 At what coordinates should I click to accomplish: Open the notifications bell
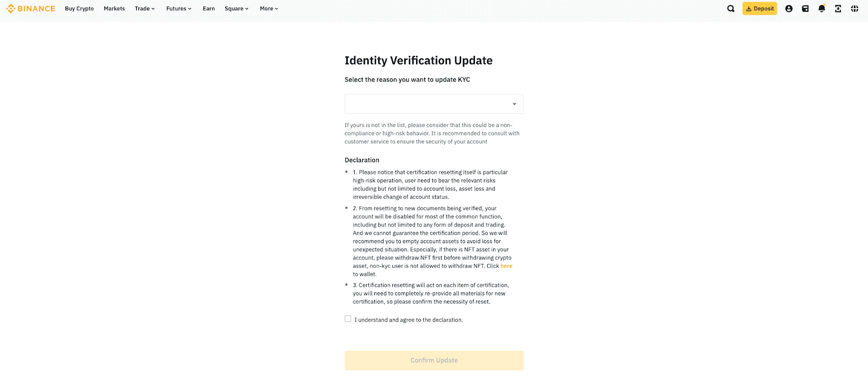pos(821,9)
